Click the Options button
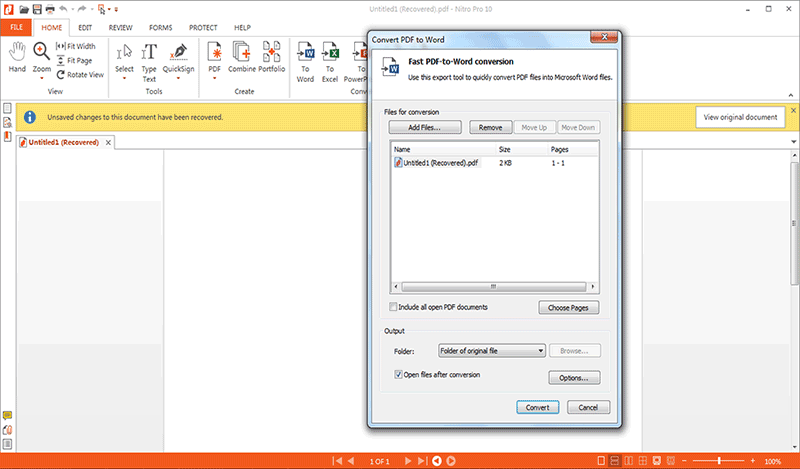800x469 pixels. [574, 378]
